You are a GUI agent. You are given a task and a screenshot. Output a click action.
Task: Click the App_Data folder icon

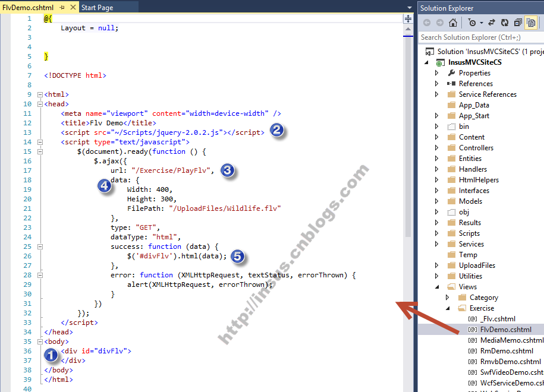pos(451,105)
